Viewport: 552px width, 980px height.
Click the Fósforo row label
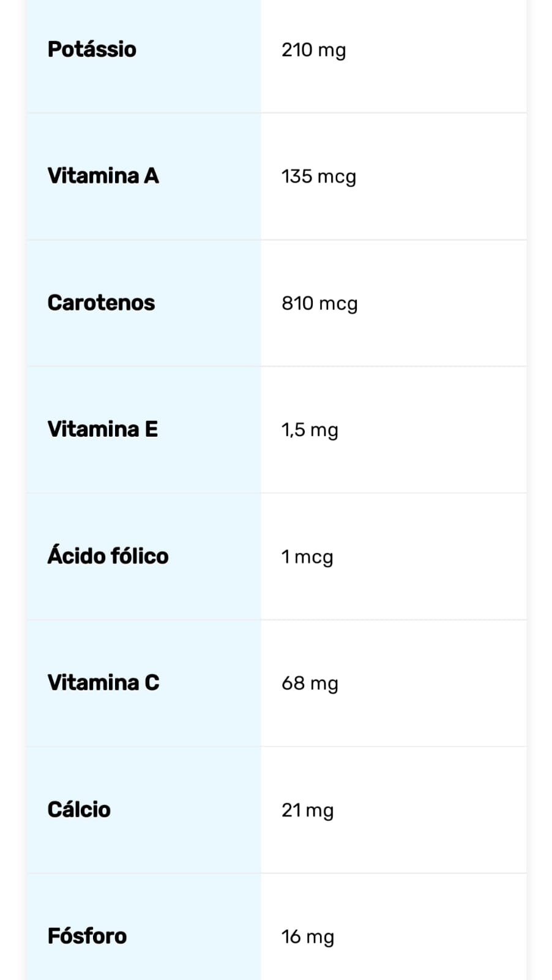(87, 936)
